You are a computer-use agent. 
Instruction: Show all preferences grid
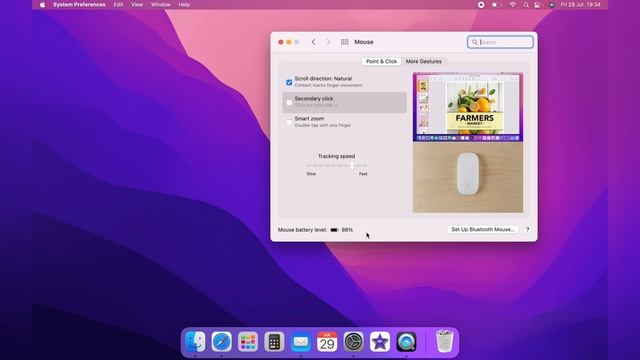pyautogui.click(x=344, y=42)
